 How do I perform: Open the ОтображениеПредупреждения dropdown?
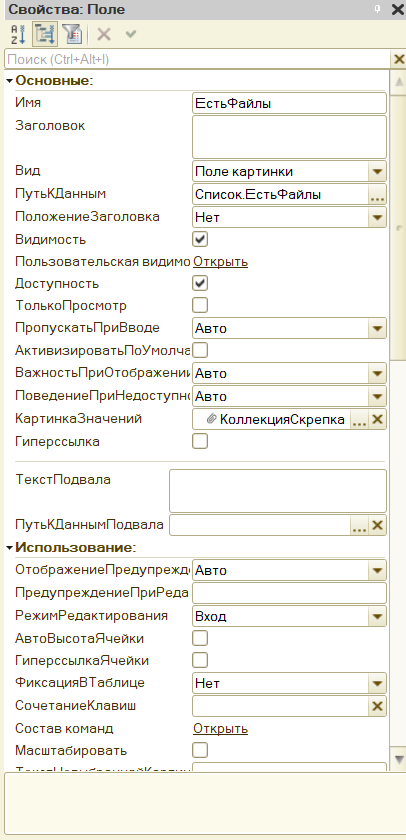point(377,571)
